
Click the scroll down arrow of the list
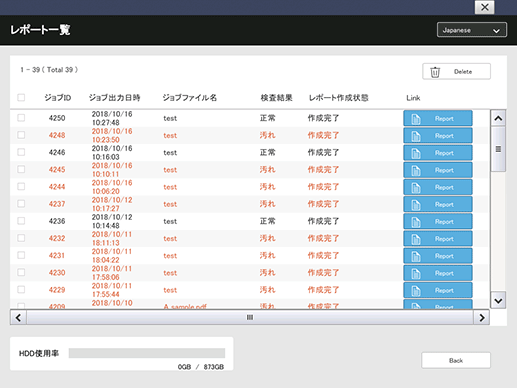pyautogui.click(x=498, y=301)
